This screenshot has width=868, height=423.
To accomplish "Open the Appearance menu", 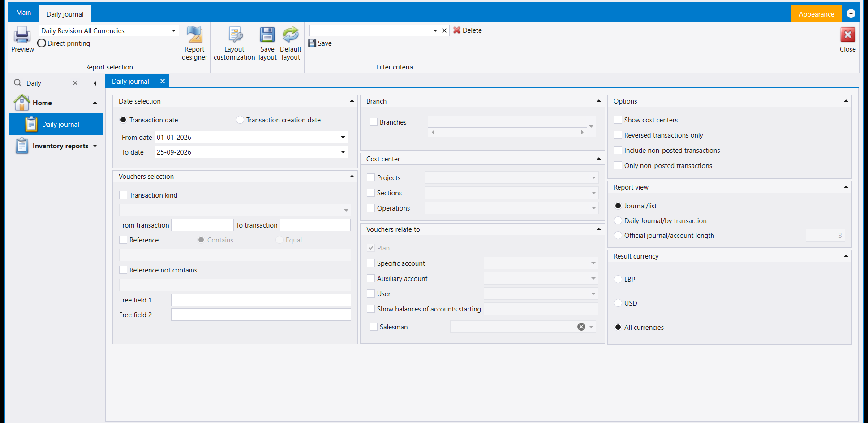I will [816, 14].
